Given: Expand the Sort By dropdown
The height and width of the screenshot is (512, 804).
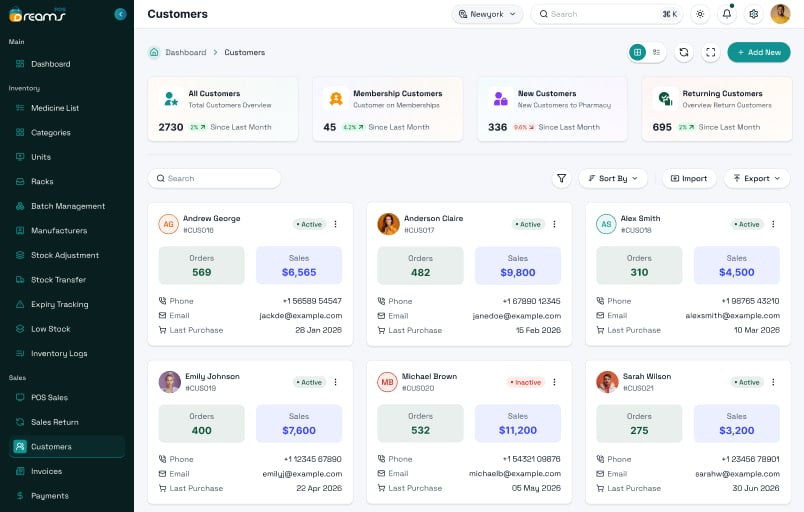Looking at the screenshot, I should (613, 178).
